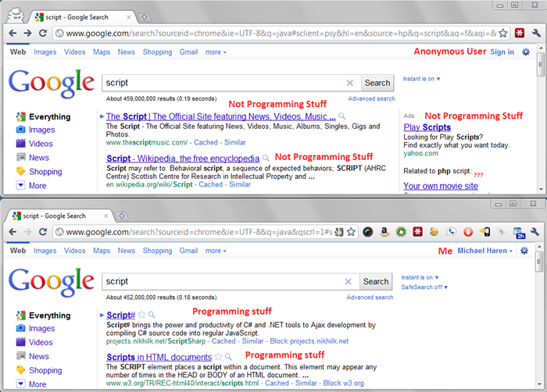The width and height of the screenshot is (547, 392).
Task: Open Your own movie site ad link
Action: coord(441,186)
